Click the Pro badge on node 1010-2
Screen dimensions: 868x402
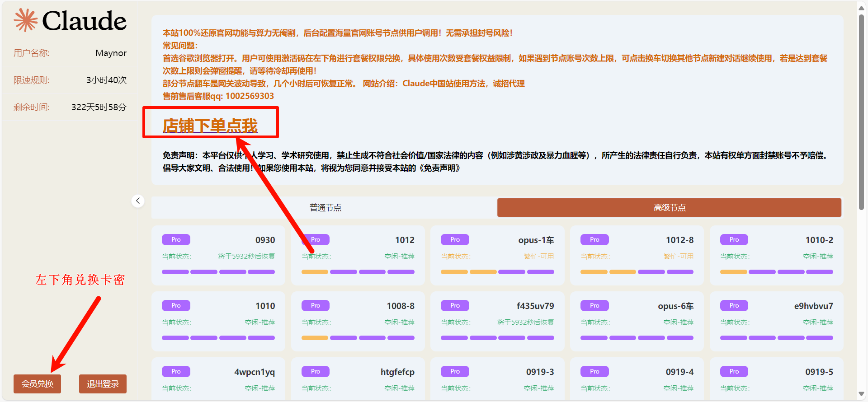pyautogui.click(x=734, y=239)
